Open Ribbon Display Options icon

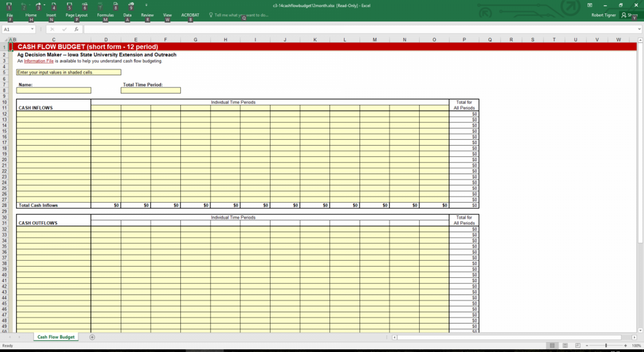tap(590, 5)
